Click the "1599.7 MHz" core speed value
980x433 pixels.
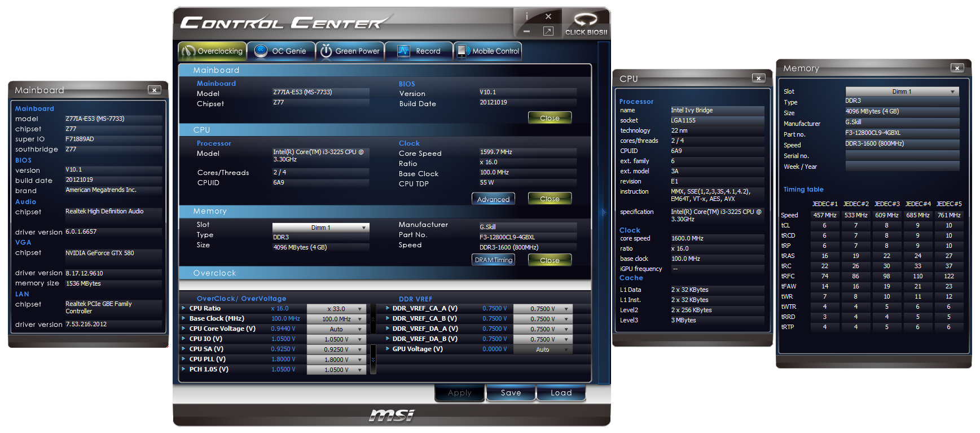[496, 152]
